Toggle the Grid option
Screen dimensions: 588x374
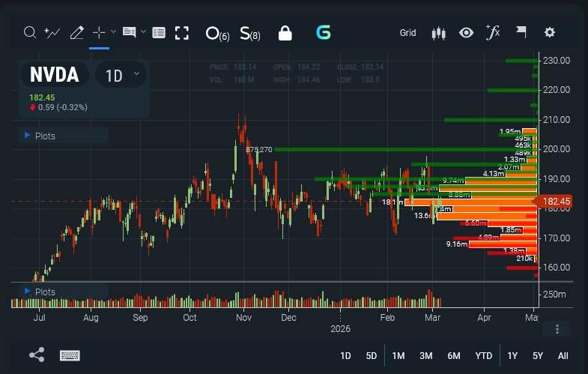point(407,33)
